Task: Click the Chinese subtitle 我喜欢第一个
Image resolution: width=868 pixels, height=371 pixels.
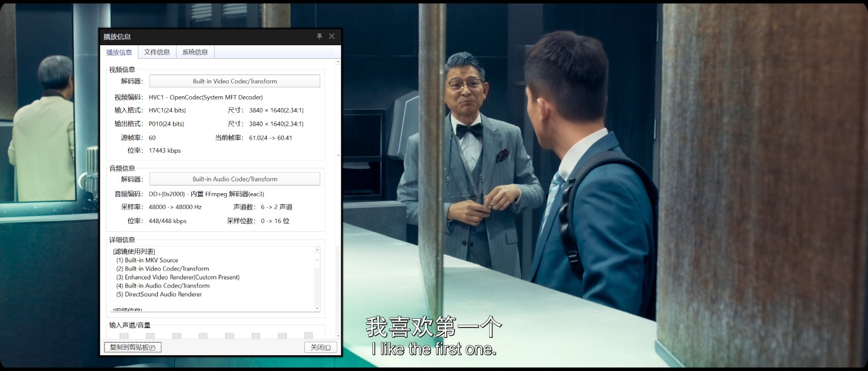Action: pos(435,326)
